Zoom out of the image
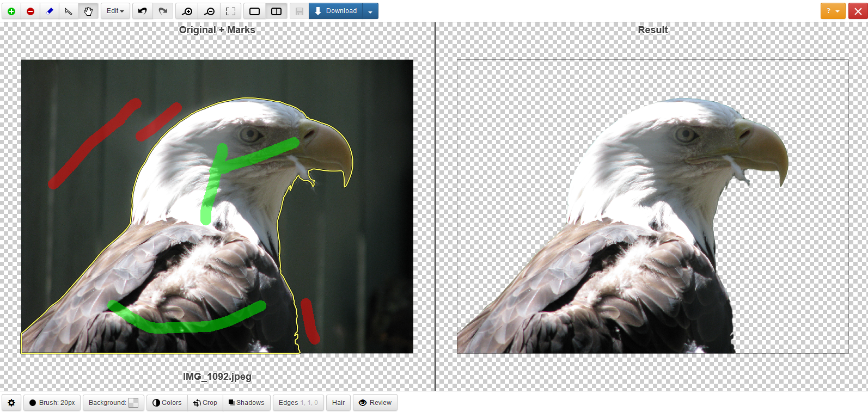The width and height of the screenshot is (868, 412). pos(209,11)
